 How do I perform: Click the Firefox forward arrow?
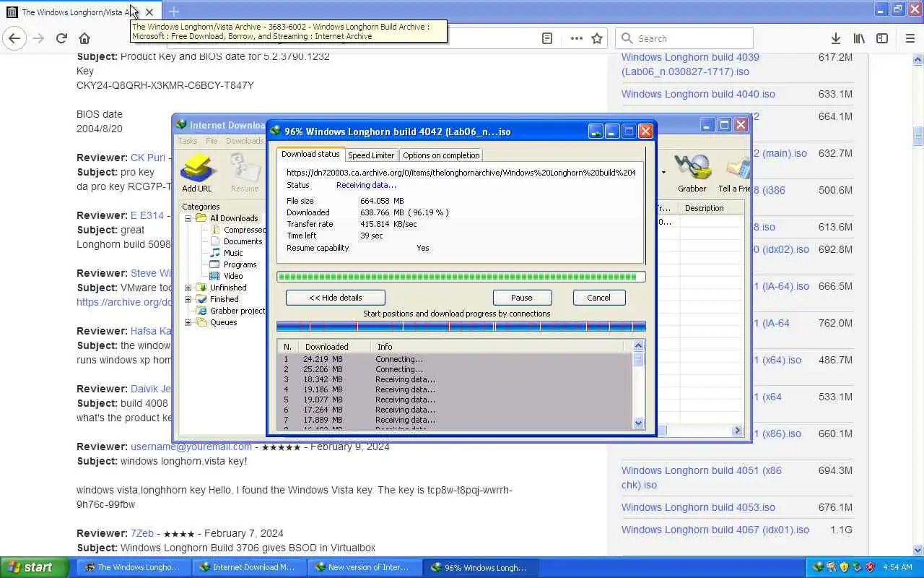[x=38, y=38]
